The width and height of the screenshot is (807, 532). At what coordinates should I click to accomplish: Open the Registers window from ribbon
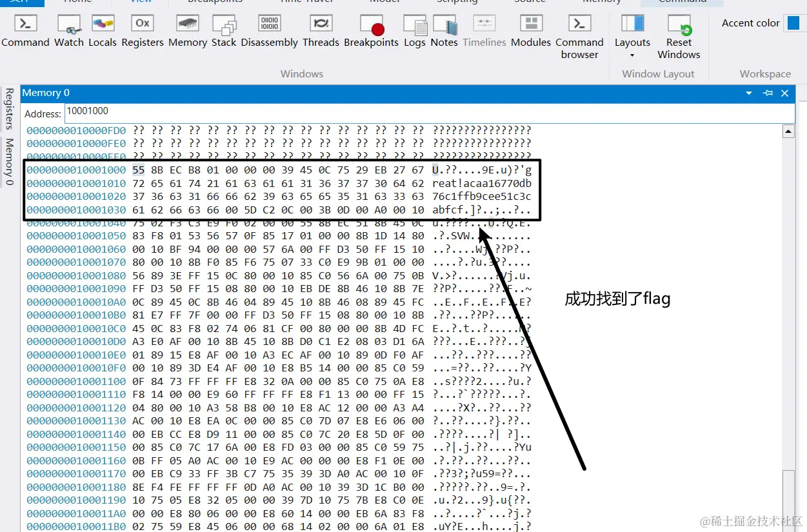click(142, 31)
